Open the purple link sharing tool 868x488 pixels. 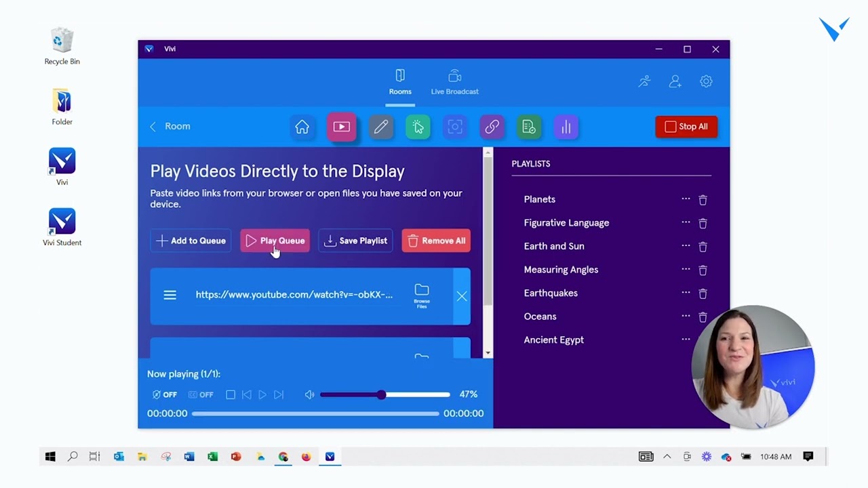point(492,127)
